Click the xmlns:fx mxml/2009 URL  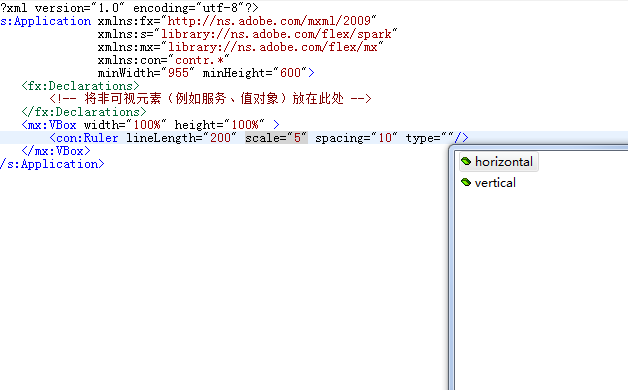[x=269, y=21]
